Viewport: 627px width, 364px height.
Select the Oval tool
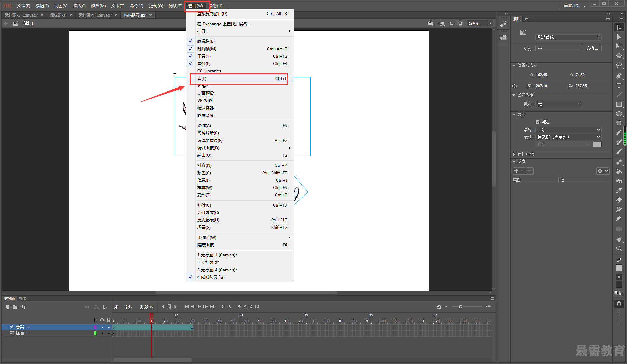[x=619, y=114]
